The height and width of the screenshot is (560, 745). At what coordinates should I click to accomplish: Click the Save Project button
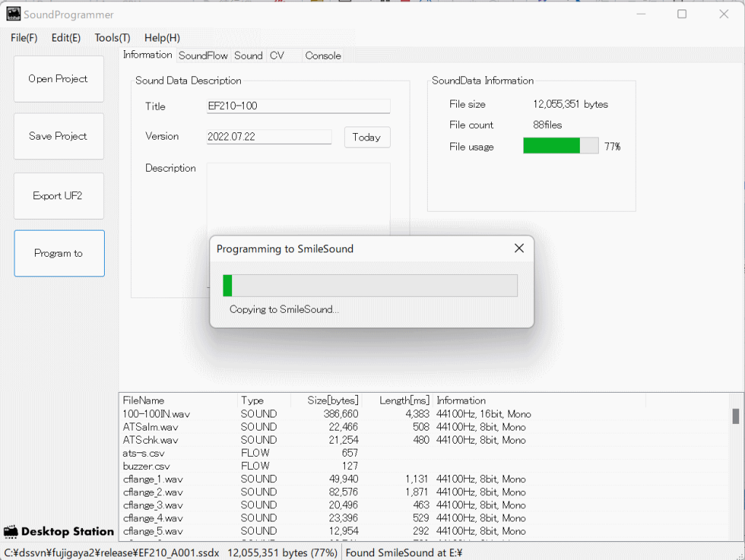[x=58, y=136]
